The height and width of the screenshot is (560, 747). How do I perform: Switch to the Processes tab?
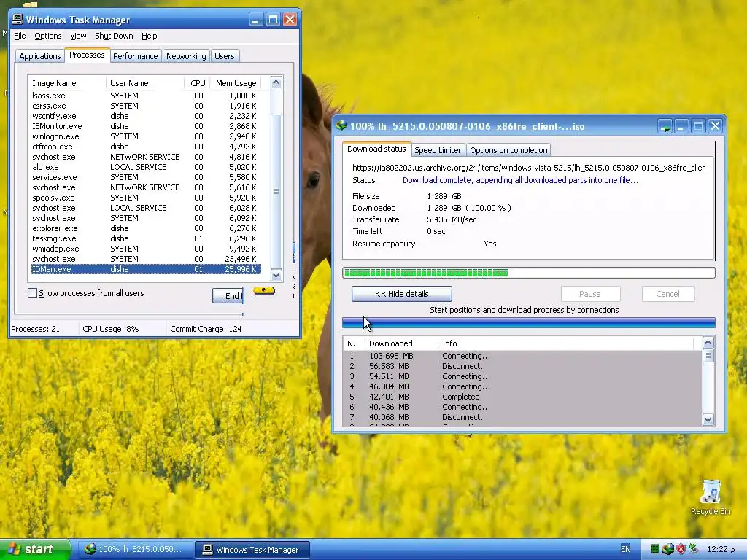[87, 55]
